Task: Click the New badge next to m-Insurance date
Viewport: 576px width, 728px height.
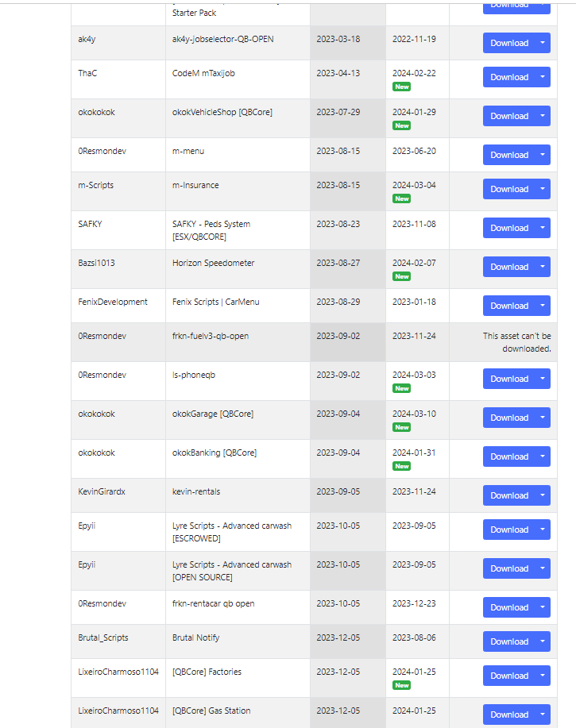Action: [x=402, y=198]
